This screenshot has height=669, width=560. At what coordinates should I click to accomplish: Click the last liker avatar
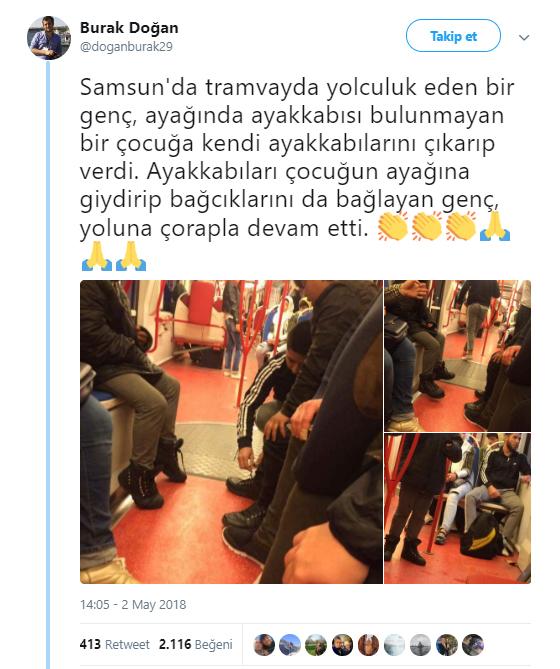[x=473, y=645]
